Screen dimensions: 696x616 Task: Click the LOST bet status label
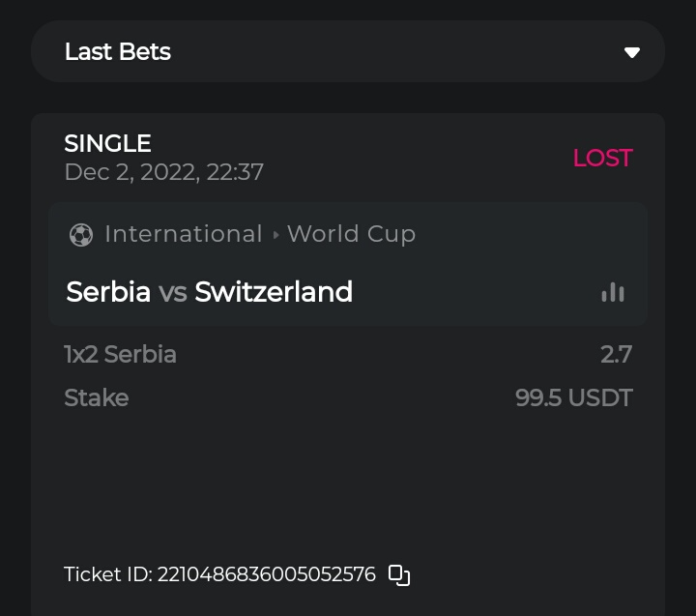(602, 159)
